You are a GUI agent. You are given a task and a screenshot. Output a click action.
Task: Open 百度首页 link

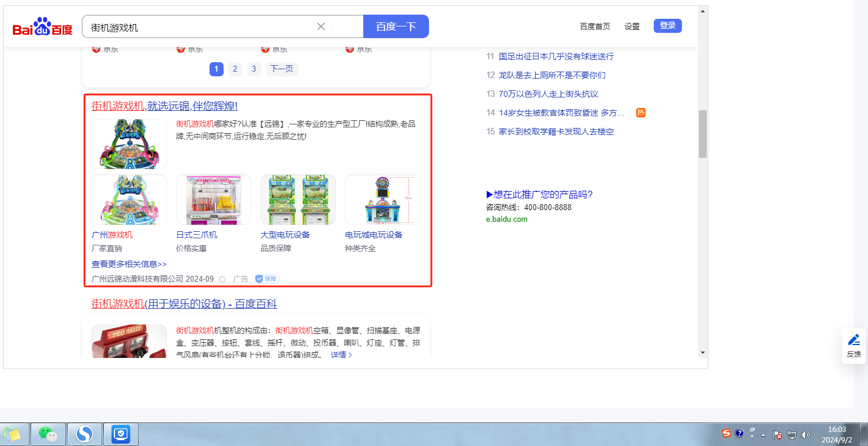[595, 26]
